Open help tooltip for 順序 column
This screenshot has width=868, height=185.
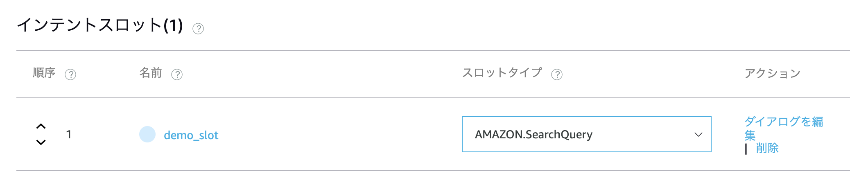[x=70, y=74]
